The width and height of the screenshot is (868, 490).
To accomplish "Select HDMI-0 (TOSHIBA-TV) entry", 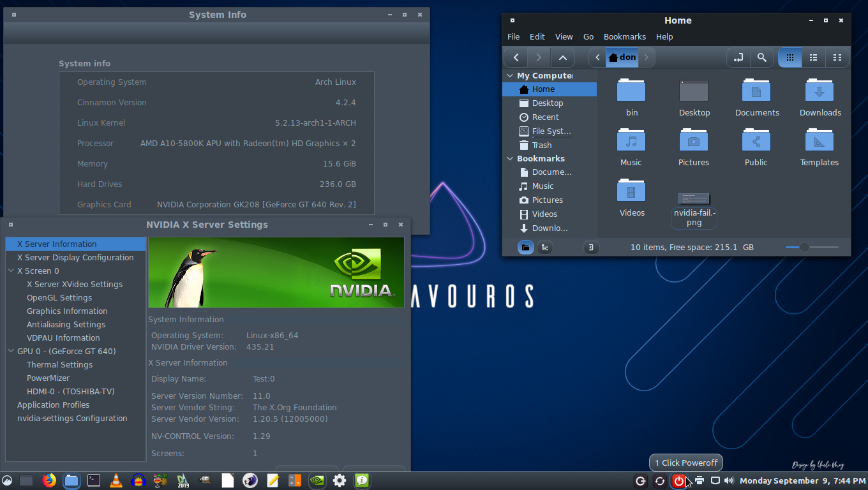I will click(70, 392).
